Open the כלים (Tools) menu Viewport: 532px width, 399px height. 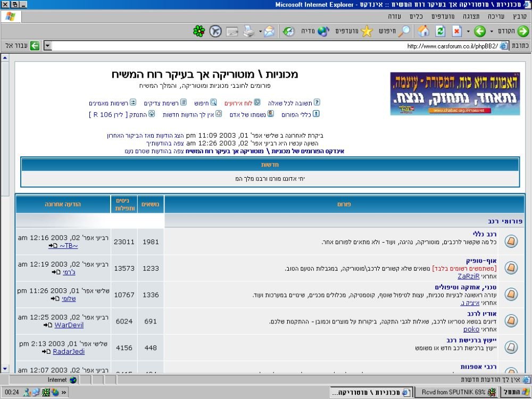[416, 16]
